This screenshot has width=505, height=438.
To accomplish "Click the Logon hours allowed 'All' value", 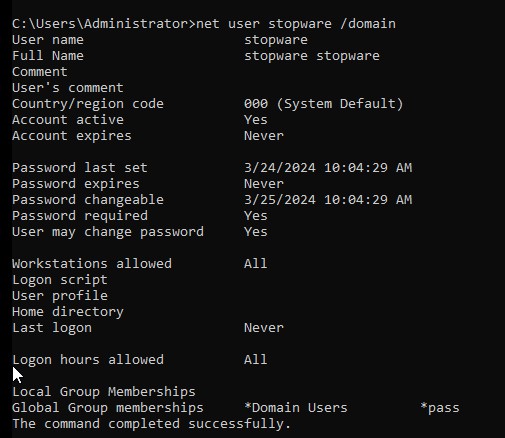I will (256, 360).
